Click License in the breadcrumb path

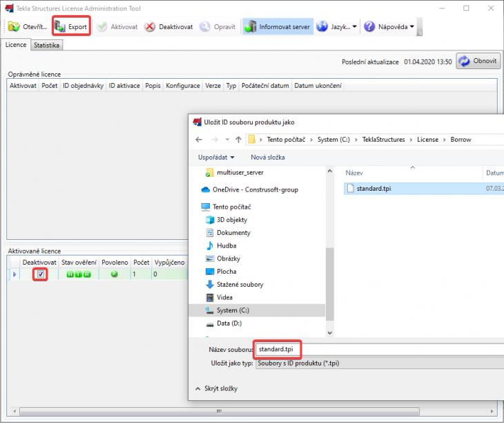point(427,140)
